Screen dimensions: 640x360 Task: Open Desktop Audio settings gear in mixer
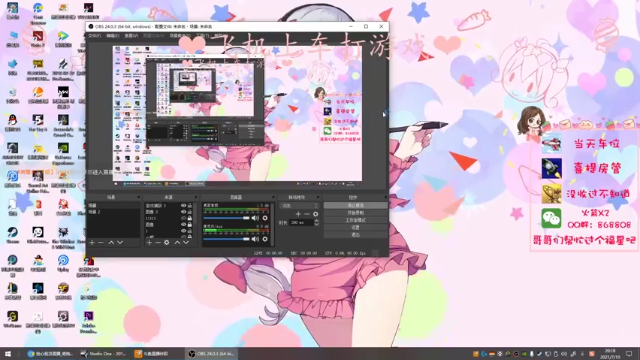[x=265, y=218]
